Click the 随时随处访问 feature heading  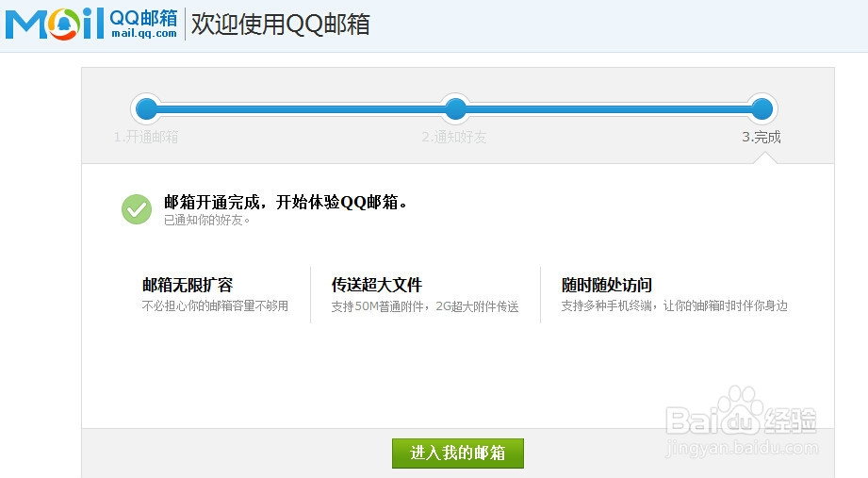pos(607,285)
